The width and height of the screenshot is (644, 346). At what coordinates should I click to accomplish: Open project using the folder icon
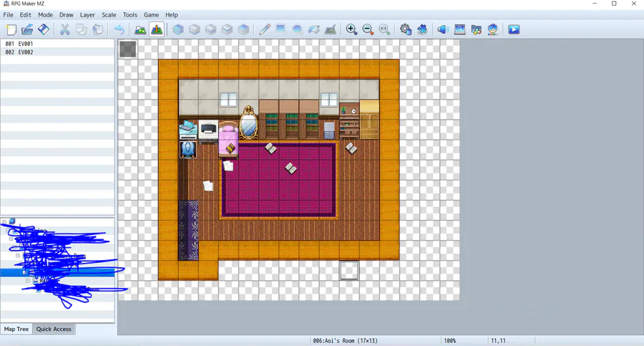pos(27,29)
